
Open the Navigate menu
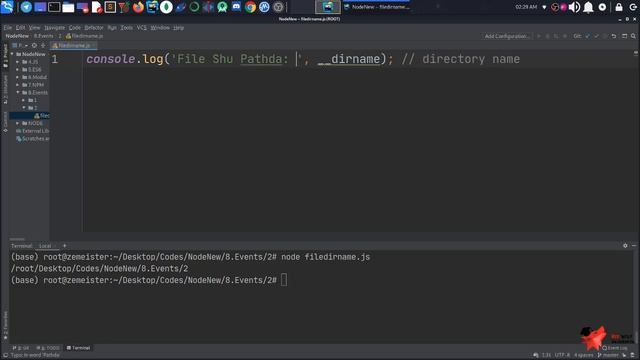pyautogui.click(x=54, y=27)
